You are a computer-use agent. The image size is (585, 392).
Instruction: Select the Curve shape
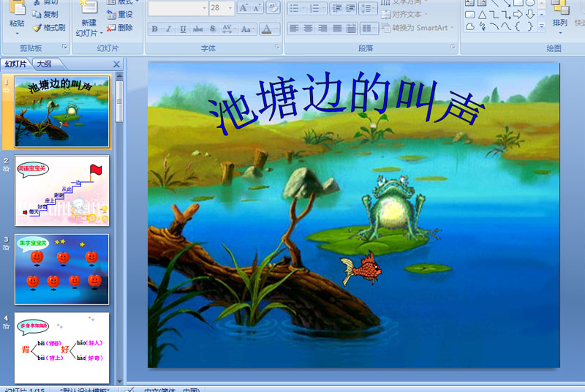click(506, 26)
